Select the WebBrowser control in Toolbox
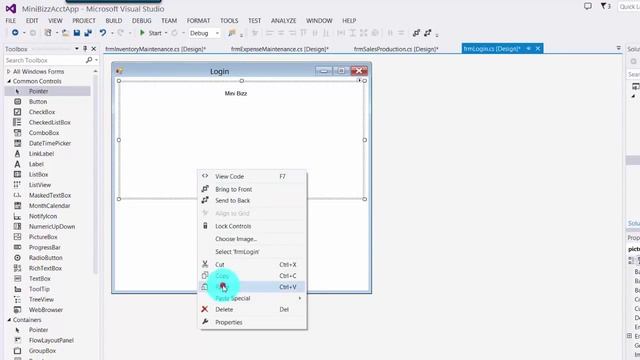This screenshot has width=640, height=360. click(47, 310)
